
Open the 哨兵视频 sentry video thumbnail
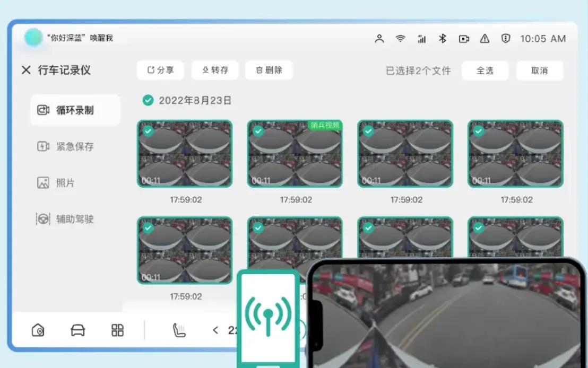tap(295, 154)
